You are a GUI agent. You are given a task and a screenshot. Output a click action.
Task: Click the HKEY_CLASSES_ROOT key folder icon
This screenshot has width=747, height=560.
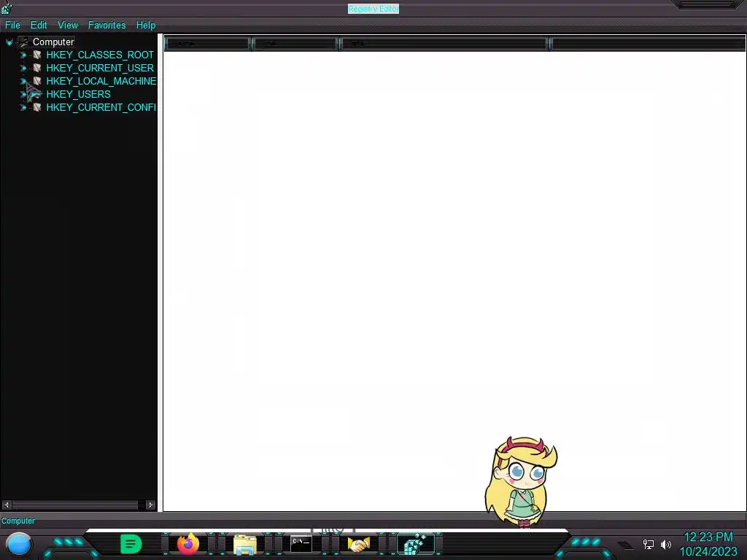point(36,55)
